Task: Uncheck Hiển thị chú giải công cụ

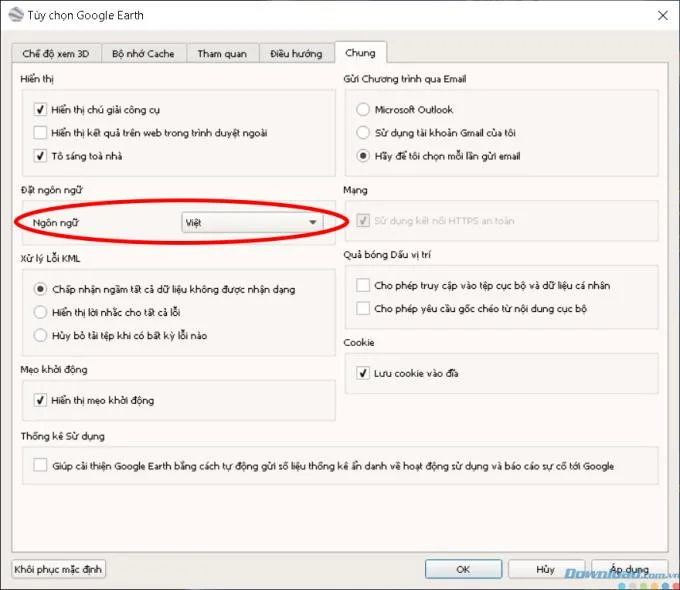Action: pyautogui.click(x=41, y=110)
